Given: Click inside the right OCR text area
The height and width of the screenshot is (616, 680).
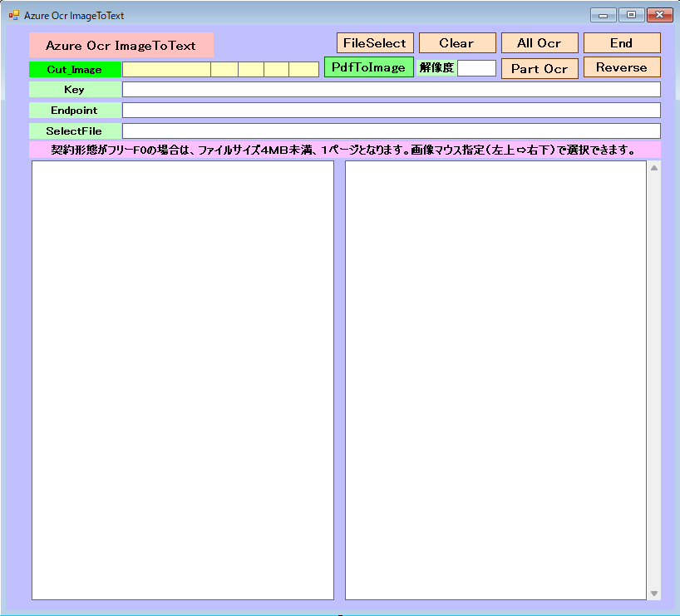Looking at the screenshot, I should click(495, 379).
